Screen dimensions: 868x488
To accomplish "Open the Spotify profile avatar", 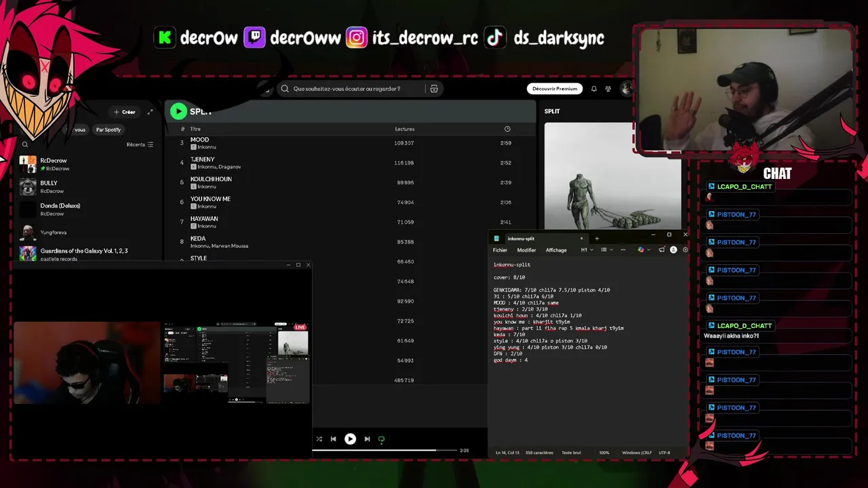I will 626,89.
